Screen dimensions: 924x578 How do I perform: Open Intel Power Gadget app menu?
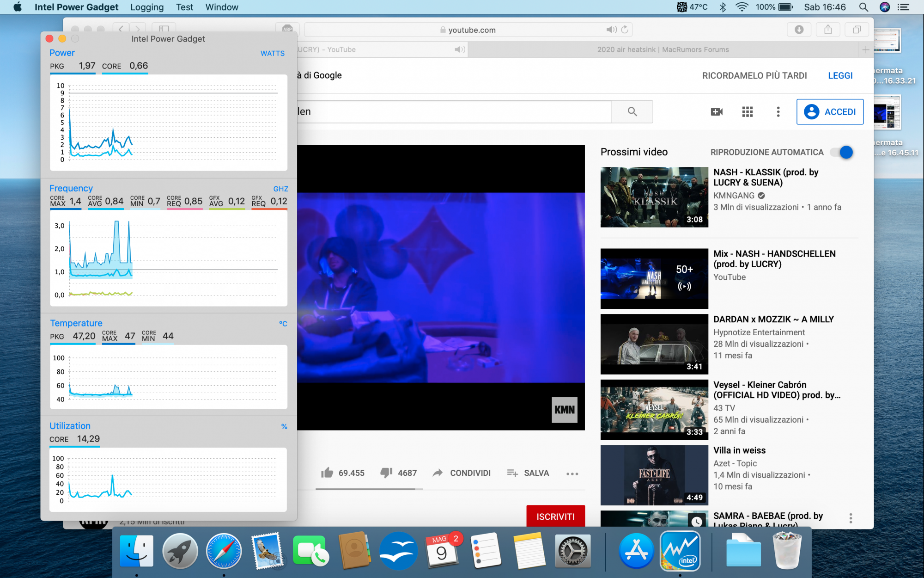point(76,7)
